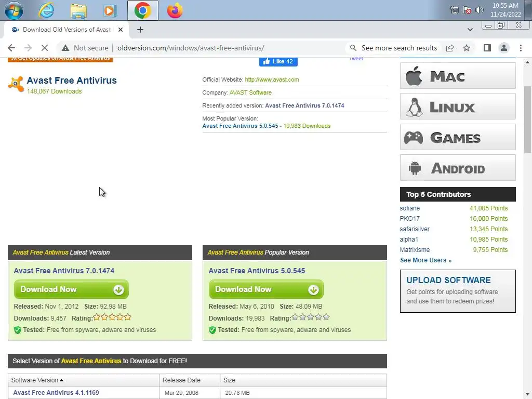Click Download Now for version 7.0.1474
The width and height of the screenshot is (532, 399).
pos(71,289)
